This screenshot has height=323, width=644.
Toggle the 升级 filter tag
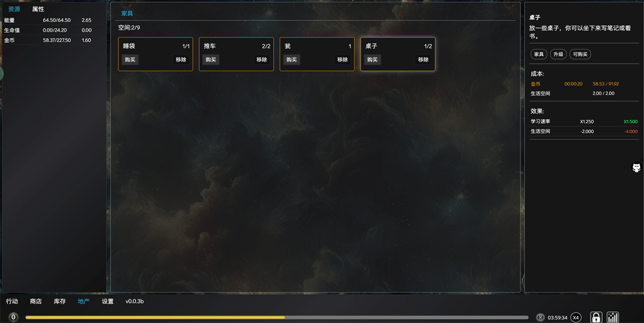click(558, 54)
